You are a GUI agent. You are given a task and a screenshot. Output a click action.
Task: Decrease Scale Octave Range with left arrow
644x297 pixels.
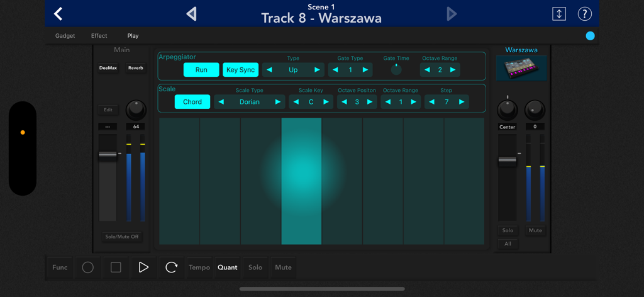point(387,102)
